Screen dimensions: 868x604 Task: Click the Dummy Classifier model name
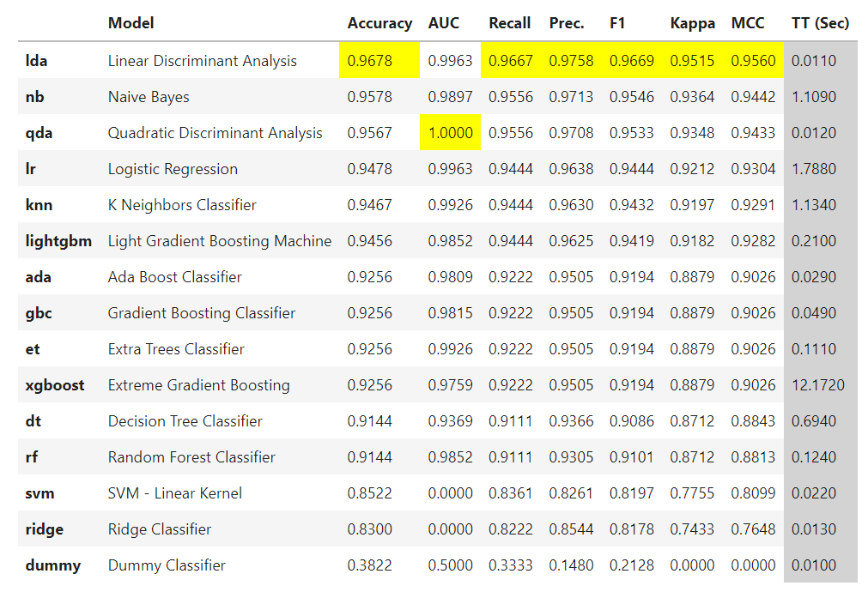point(167,565)
